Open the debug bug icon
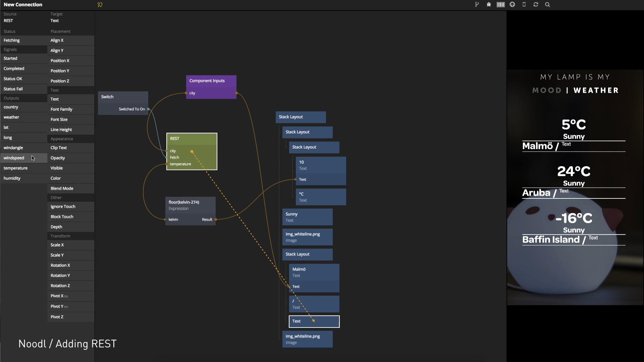This screenshot has width=644, height=362. point(489,5)
